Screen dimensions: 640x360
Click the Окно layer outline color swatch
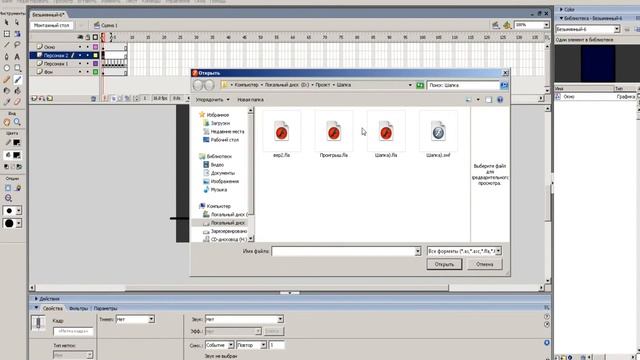(96, 47)
